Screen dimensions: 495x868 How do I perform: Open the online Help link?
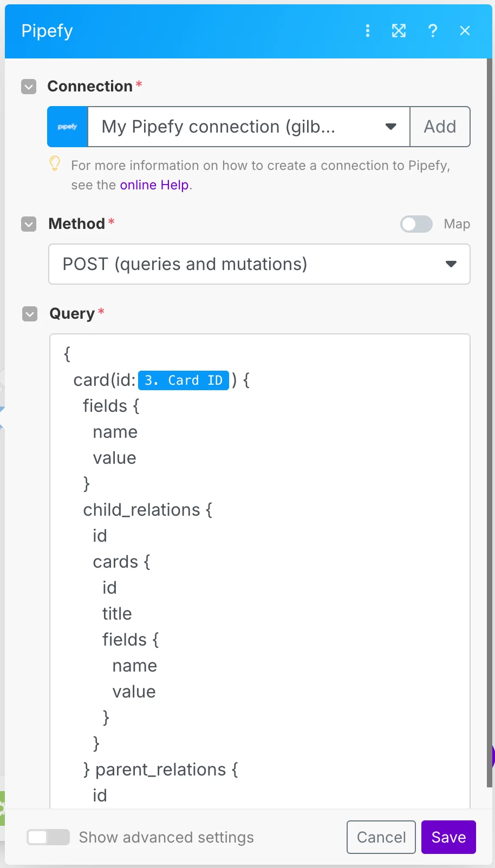[154, 185]
